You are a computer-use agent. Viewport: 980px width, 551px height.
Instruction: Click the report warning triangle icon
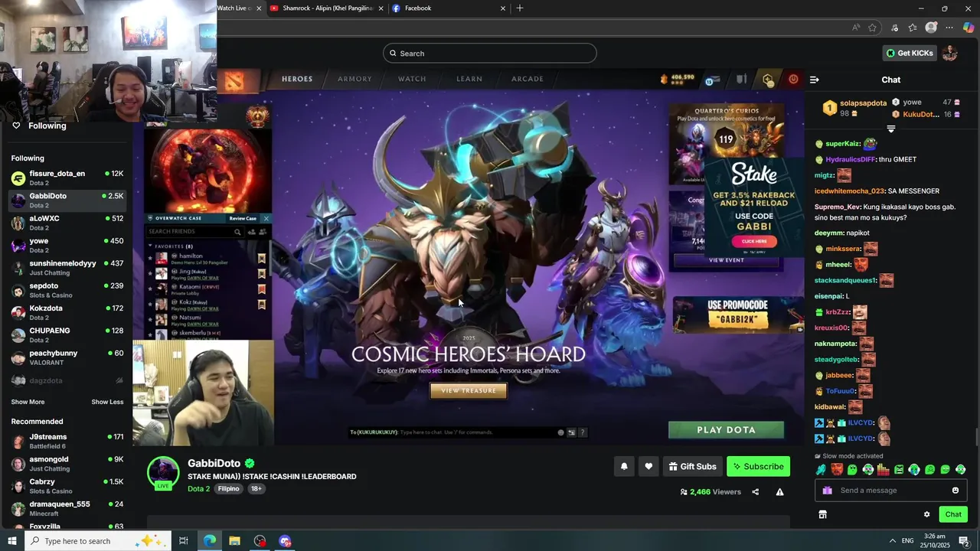pos(779,492)
